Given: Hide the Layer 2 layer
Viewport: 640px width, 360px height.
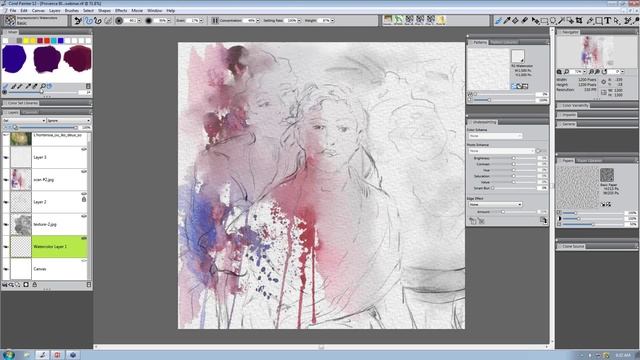Looking at the screenshot, I should click(6, 202).
